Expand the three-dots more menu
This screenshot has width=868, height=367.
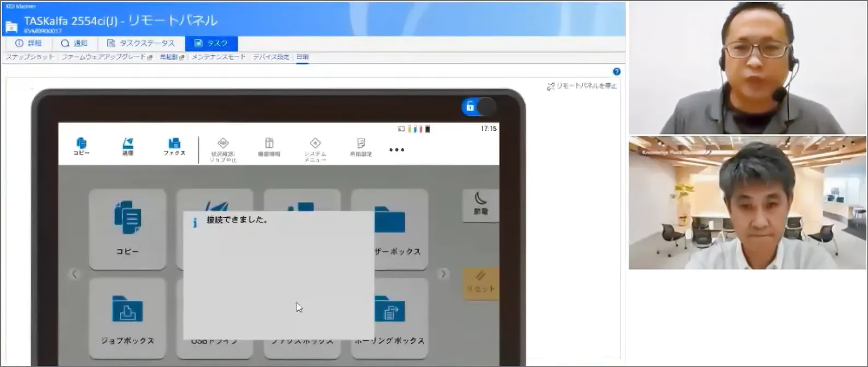click(396, 150)
